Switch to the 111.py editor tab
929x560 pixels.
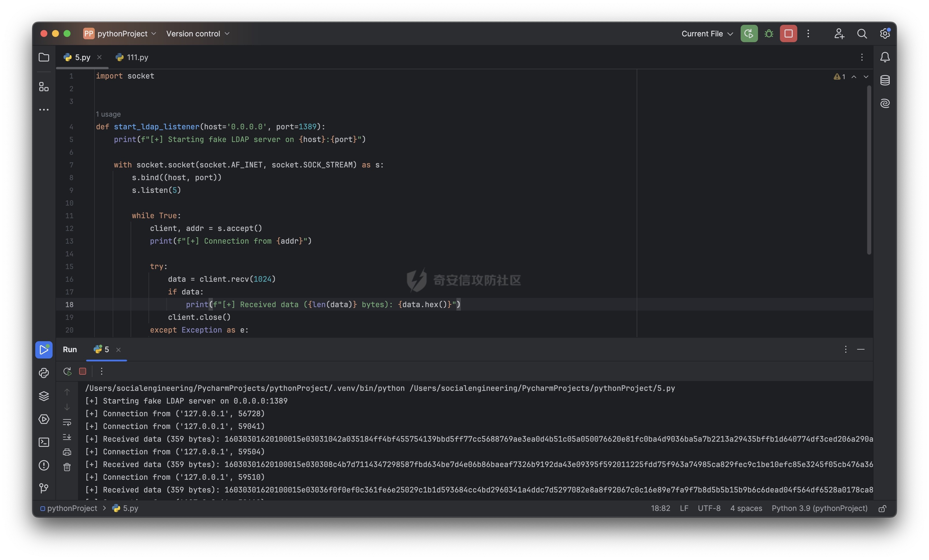132,57
